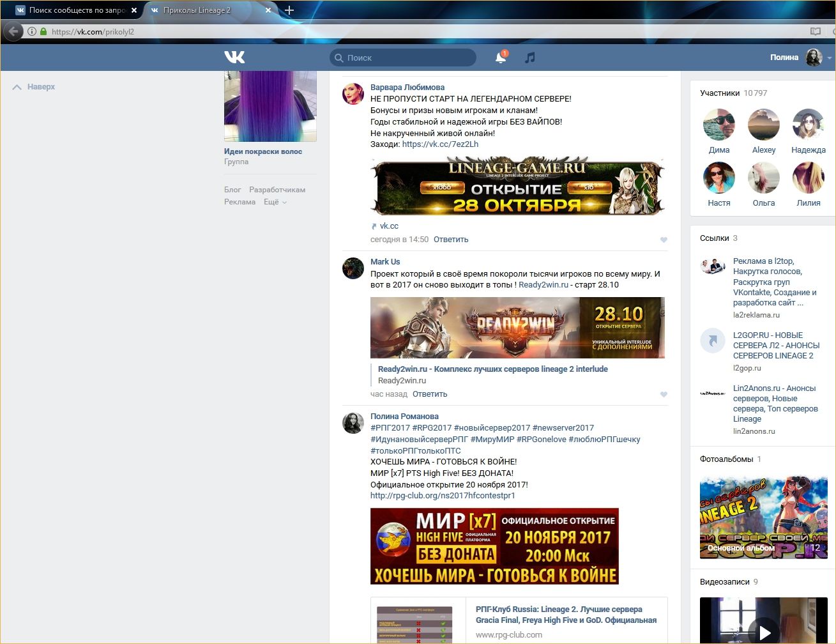This screenshot has width=836, height=644.
Task: Open Ready2win.ru Комплекс лучших серверов link
Action: (493, 369)
